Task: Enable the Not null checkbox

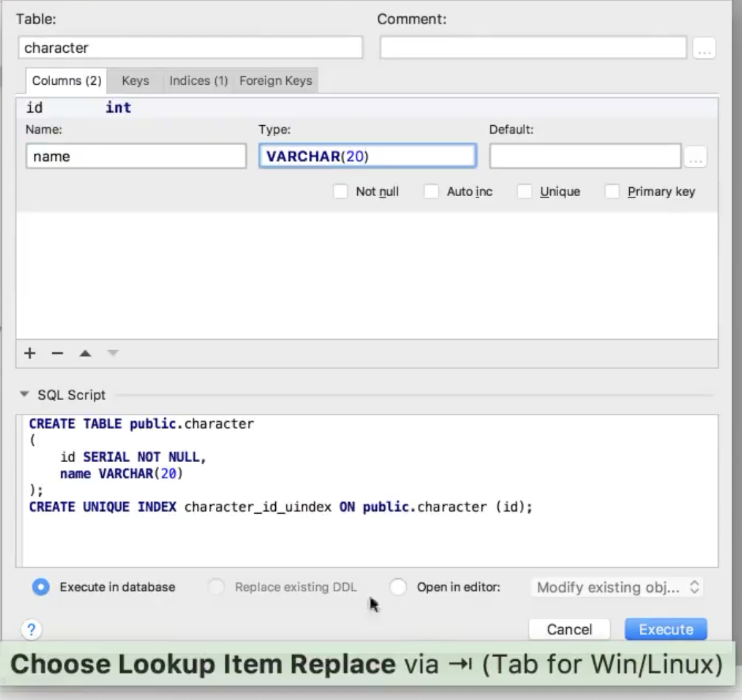Action: pos(340,192)
